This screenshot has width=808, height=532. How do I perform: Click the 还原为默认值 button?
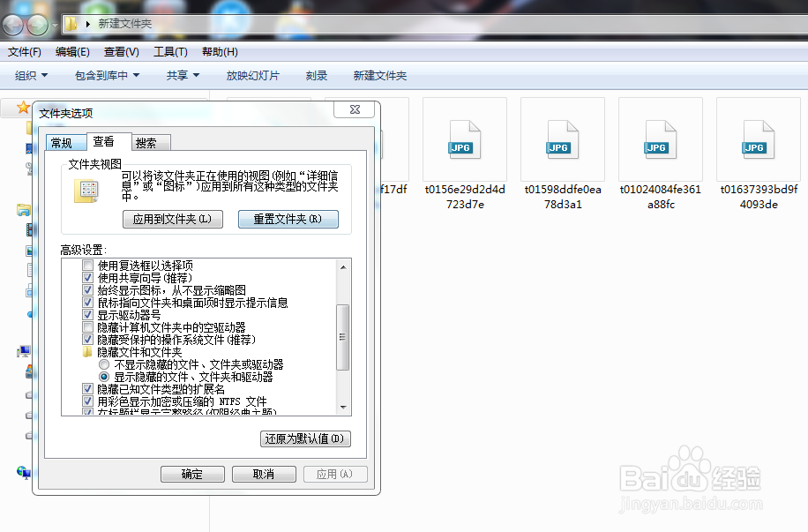pos(305,438)
